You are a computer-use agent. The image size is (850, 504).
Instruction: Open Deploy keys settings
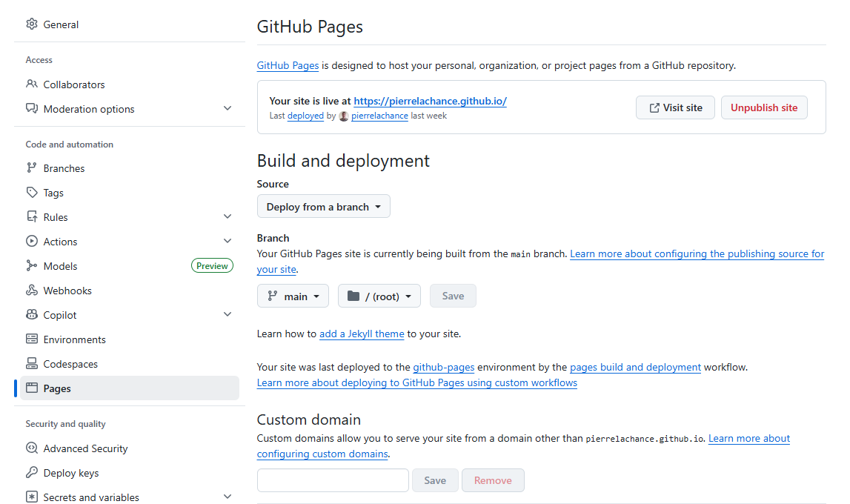tap(129, 473)
